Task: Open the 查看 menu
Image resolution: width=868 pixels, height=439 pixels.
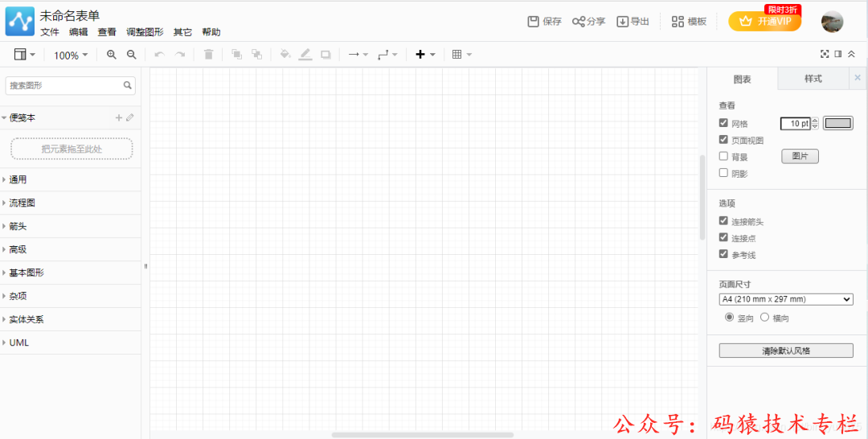Action: 107,32
